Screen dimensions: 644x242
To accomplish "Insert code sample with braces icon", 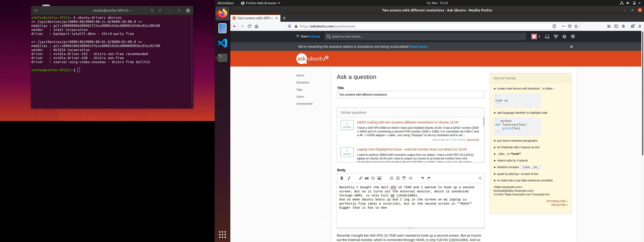I will [373, 178].
